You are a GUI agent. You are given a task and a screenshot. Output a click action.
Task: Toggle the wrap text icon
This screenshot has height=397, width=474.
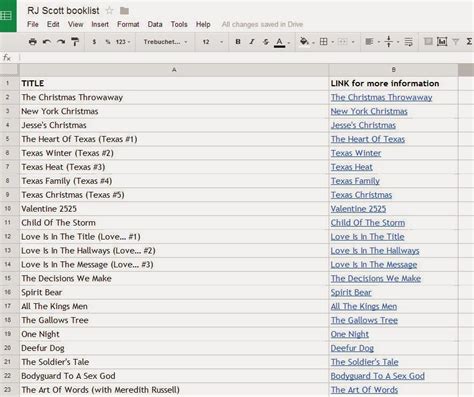pos(408,42)
